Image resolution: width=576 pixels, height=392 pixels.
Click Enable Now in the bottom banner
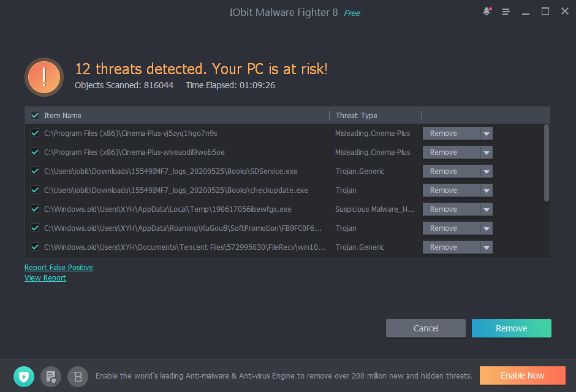tap(522, 375)
